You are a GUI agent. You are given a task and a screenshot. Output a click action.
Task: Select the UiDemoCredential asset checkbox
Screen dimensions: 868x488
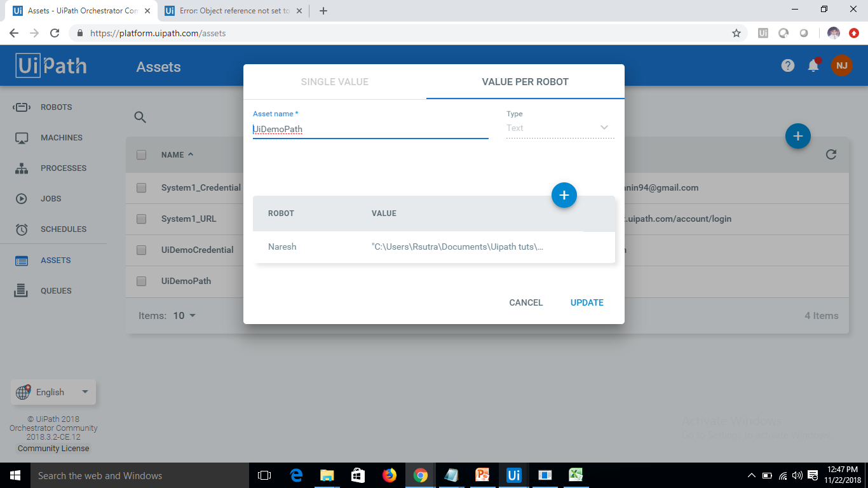[x=141, y=250]
